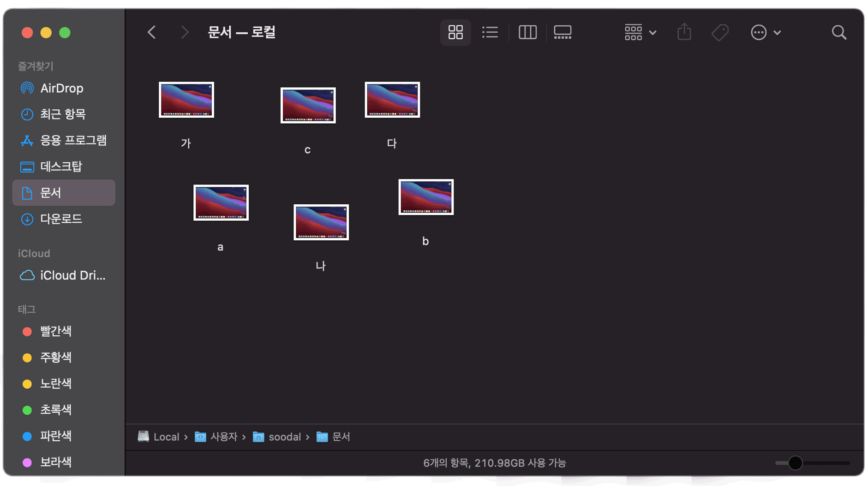Click 사용자 in the path bar
This screenshot has width=868, height=486.
click(x=216, y=437)
